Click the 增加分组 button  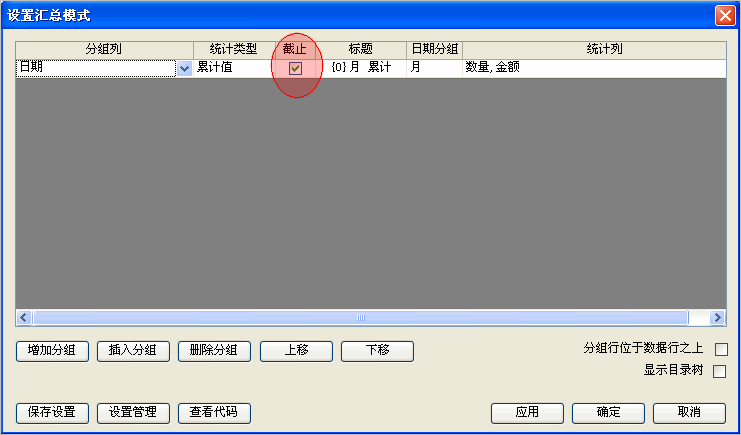click(52, 351)
